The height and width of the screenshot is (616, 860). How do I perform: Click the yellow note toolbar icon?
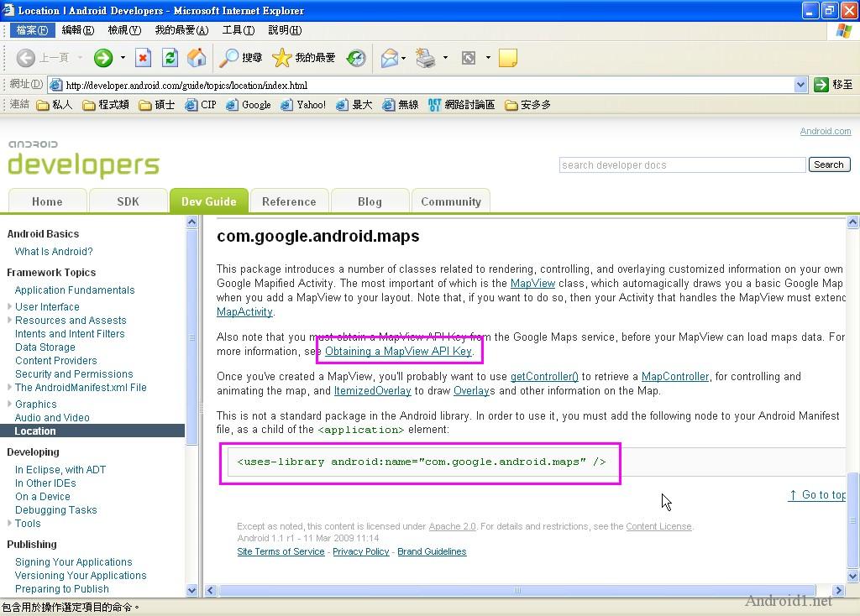tap(508, 58)
